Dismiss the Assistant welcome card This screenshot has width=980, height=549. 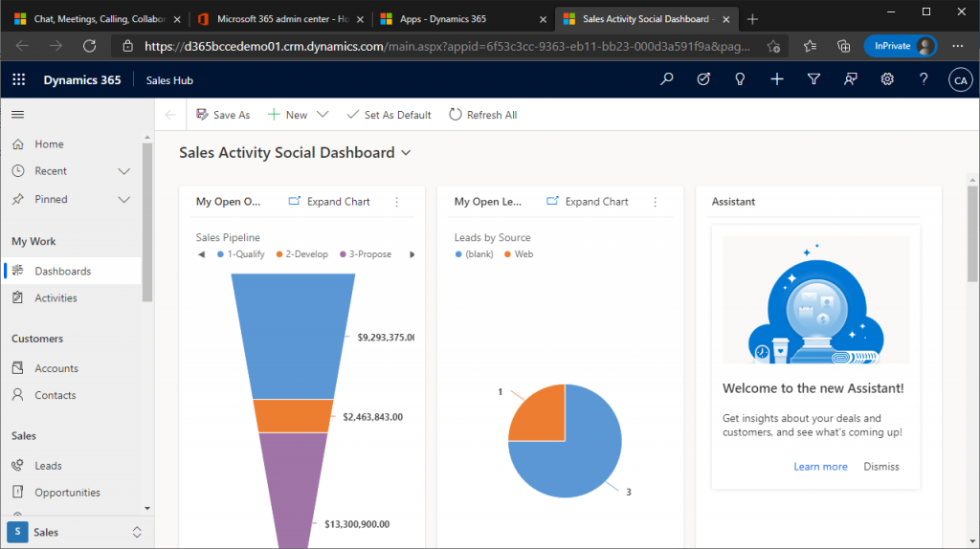point(881,467)
